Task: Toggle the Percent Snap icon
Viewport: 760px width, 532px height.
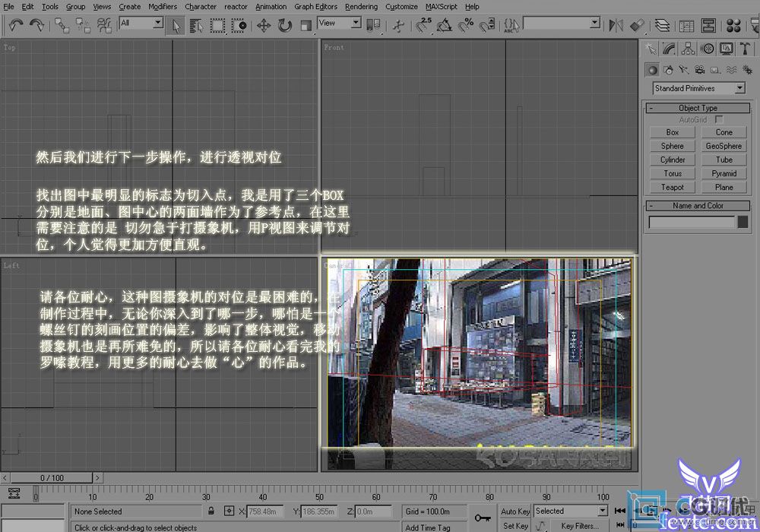Action: [467, 25]
